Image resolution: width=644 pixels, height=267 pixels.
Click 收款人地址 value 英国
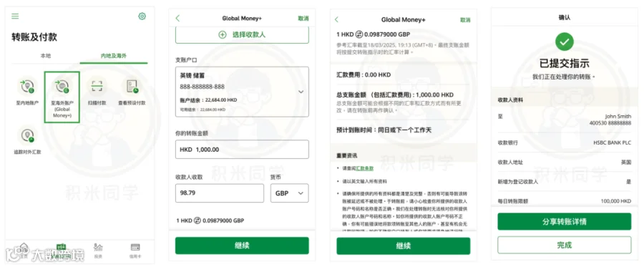point(626,162)
